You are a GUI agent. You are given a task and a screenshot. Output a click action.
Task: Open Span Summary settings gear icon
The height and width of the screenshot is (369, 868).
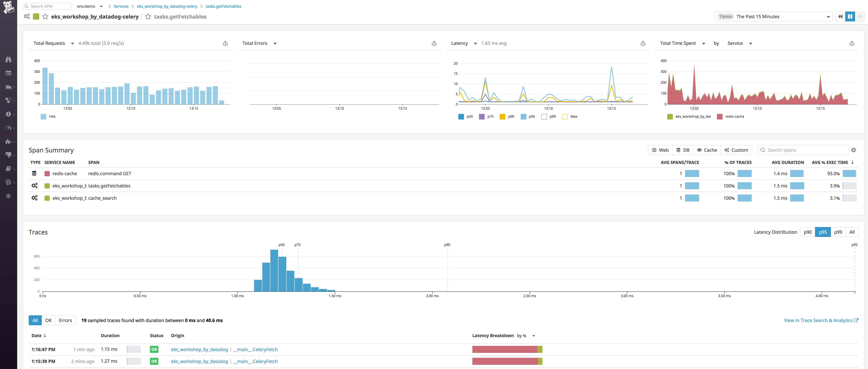[853, 150]
